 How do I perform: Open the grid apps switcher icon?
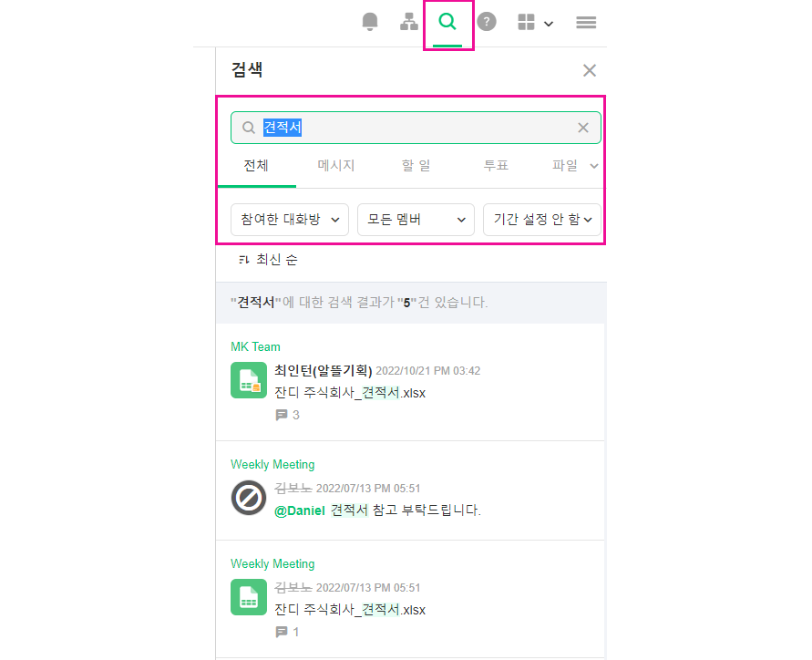tap(535, 23)
